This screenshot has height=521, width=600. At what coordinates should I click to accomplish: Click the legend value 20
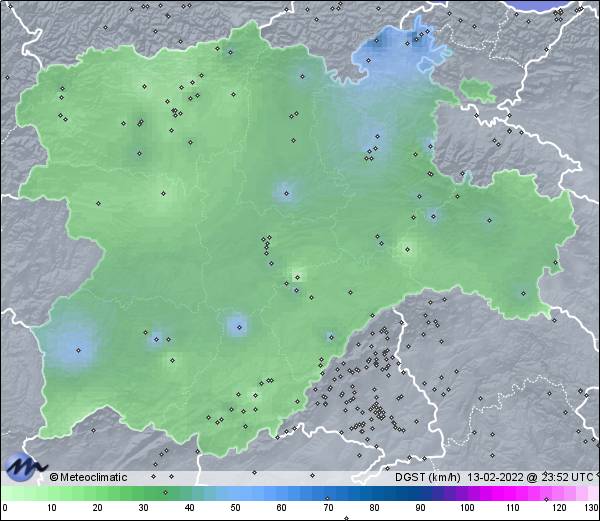pos(98,508)
